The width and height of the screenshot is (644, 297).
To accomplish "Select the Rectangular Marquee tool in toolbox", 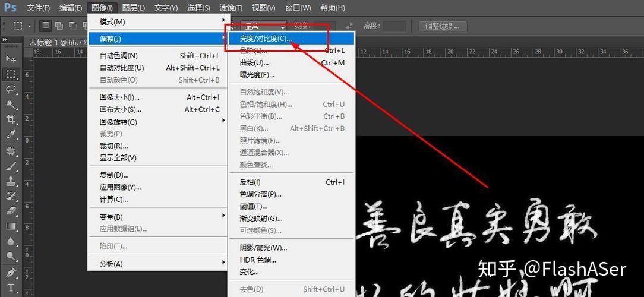I will click(x=11, y=74).
